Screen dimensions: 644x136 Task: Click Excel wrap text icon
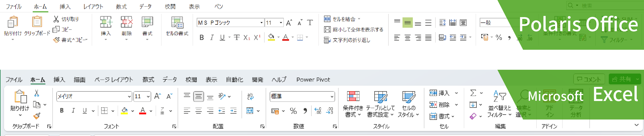click(x=250, y=96)
